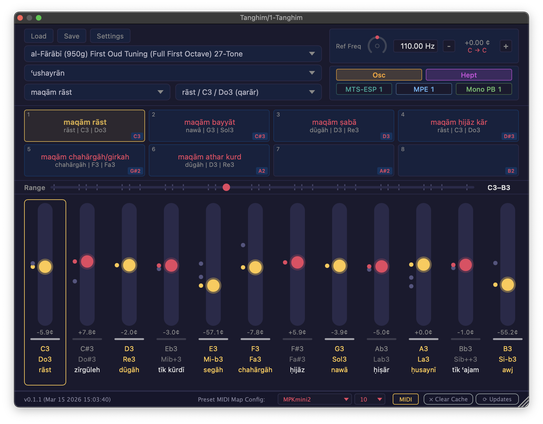Increase reference pitch with plus button
The image size is (543, 424).
click(x=506, y=46)
